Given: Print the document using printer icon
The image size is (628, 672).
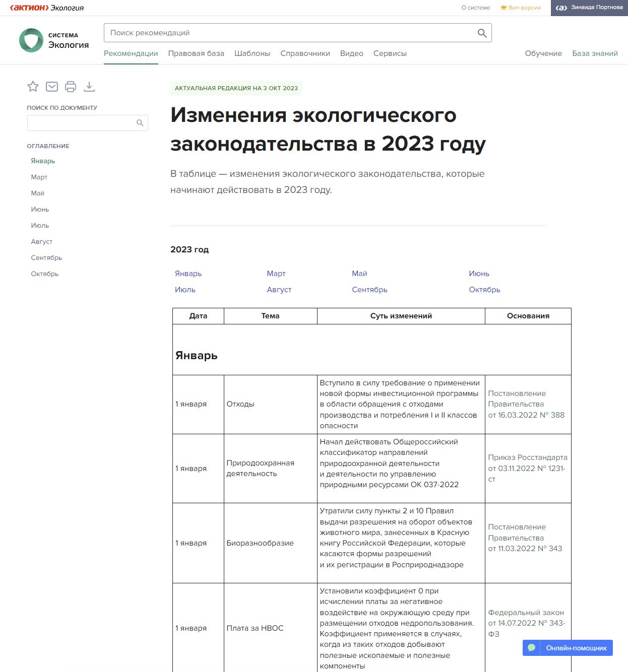Looking at the screenshot, I should (x=71, y=87).
